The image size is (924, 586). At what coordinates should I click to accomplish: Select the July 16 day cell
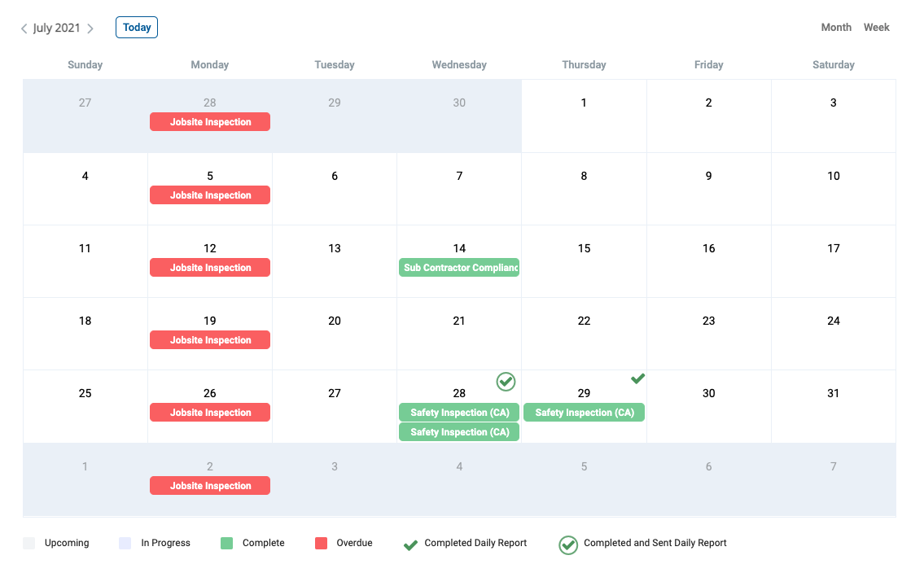click(709, 261)
